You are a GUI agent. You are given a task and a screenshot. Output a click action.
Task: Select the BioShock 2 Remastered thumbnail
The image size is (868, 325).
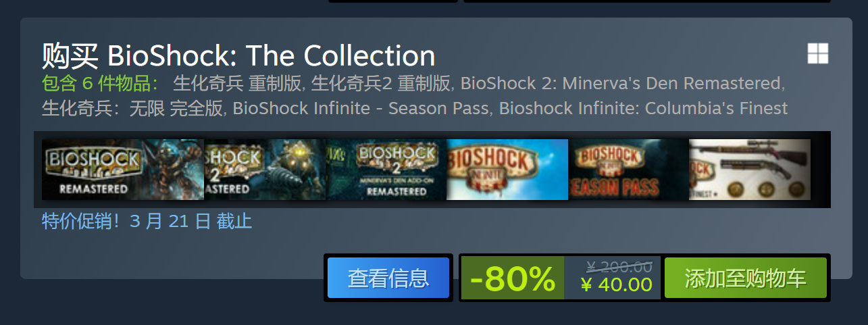pyautogui.click(x=265, y=170)
